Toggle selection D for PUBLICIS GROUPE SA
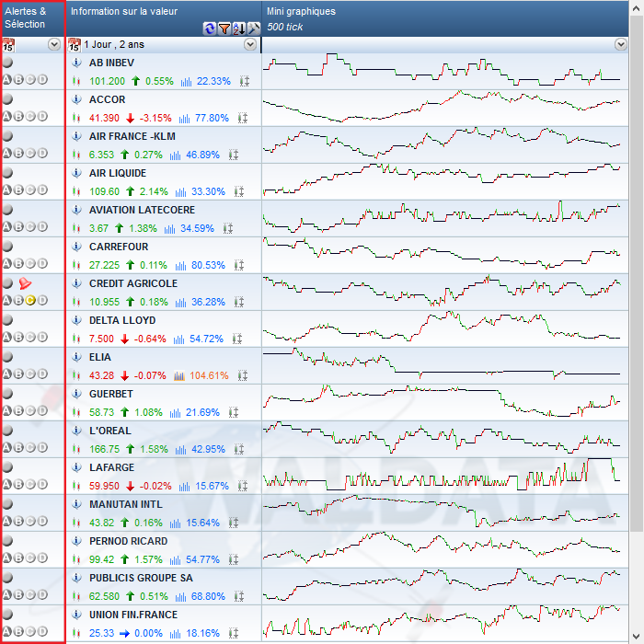This screenshot has width=644, height=644. click(x=42, y=594)
